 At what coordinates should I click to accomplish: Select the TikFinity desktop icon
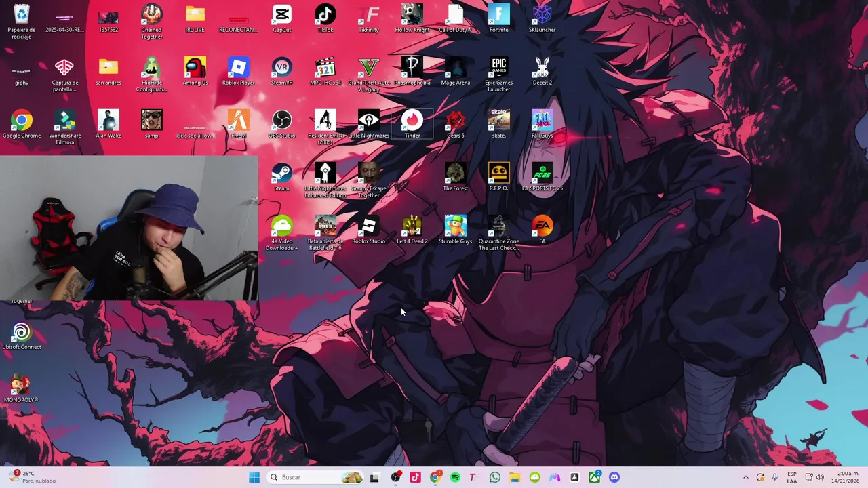pyautogui.click(x=369, y=19)
